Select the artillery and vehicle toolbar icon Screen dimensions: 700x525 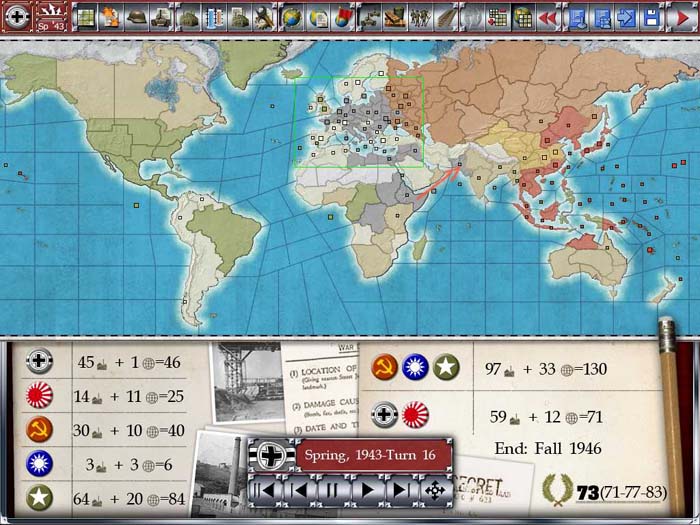point(370,17)
